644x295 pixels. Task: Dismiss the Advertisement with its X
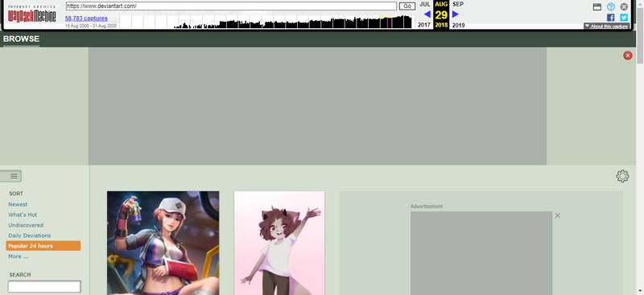click(x=557, y=215)
